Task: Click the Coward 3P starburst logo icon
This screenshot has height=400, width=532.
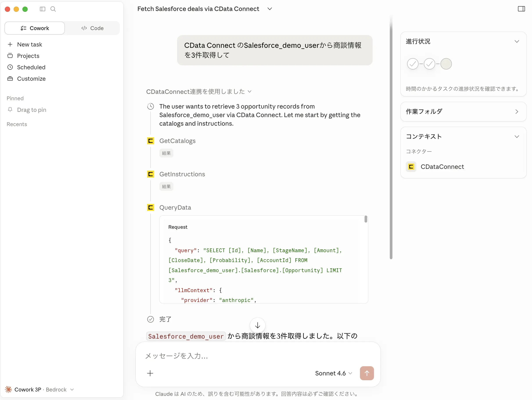Action: click(8, 389)
